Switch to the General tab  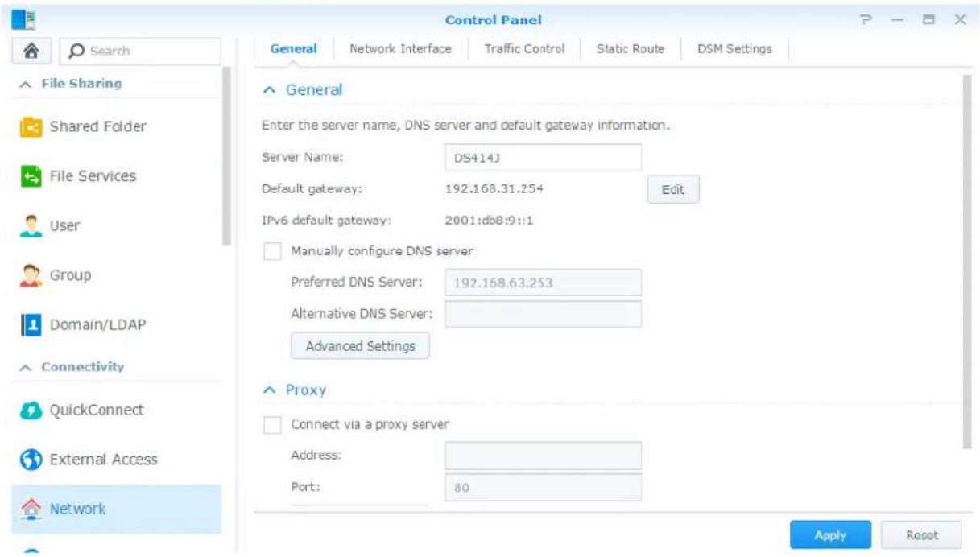pos(293,48)
